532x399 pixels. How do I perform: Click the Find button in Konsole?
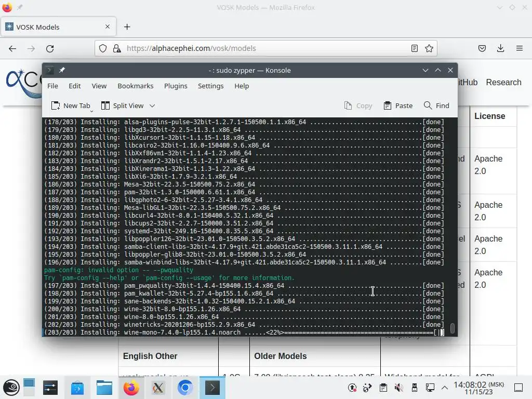point(436,105)
